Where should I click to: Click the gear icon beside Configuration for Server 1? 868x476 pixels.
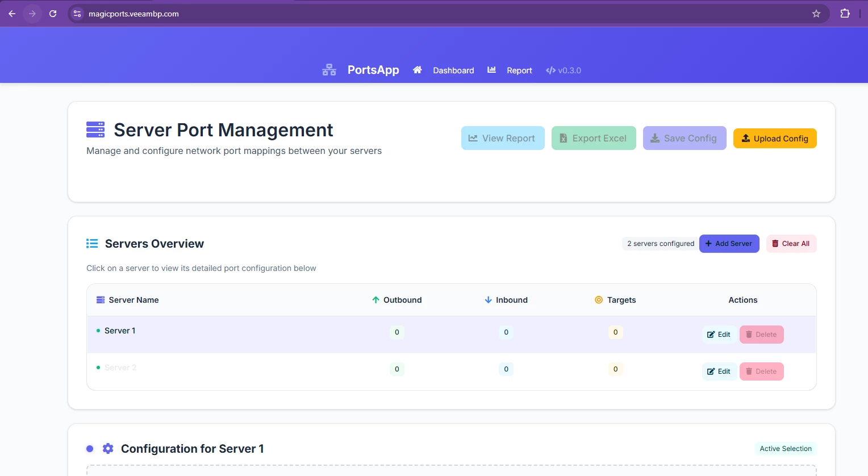click(108, 449)
